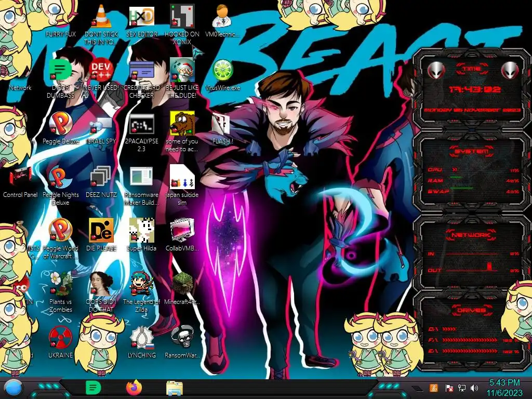Screen dimensions: 532x399
Task: Open the DIE PLEASE 'De' icon
Action: [x=101, y=231]
